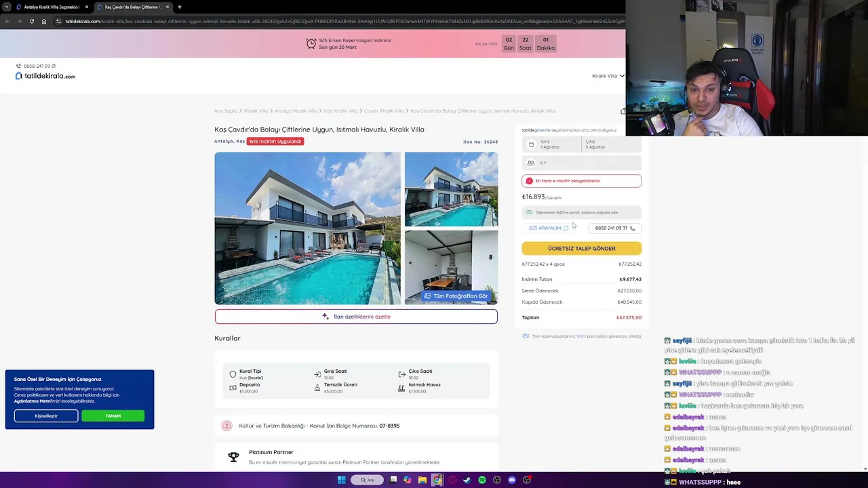The height and width of the screenshot is (488, 868).
Task: Click the Kültür ve Turizm Bakanlığı emblem icon
Action: point(226,426)
